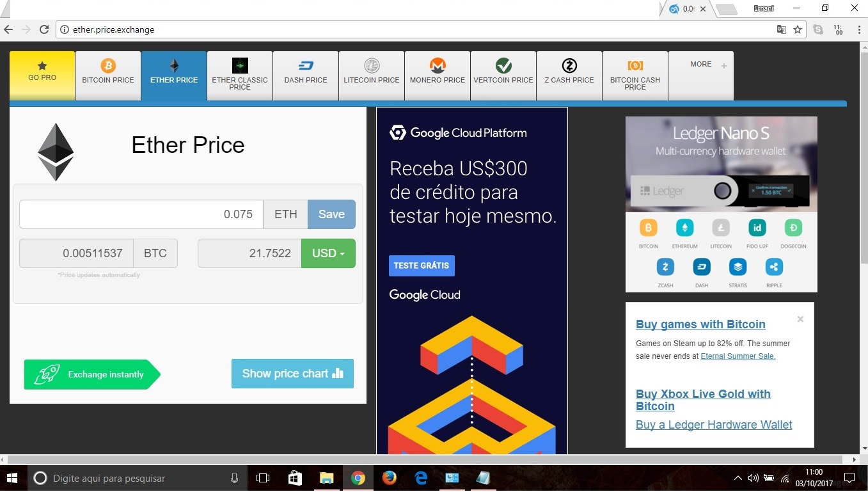Image resolution: width=868 pixels, height=492 pixels.
Task: Open the notification center icon
Action: tap(849, 478)
